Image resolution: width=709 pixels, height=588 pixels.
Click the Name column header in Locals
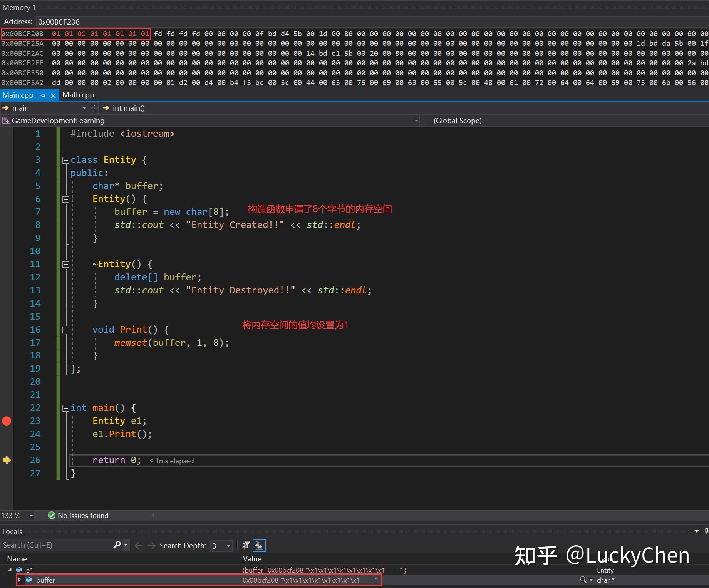[x=17, y=559]
